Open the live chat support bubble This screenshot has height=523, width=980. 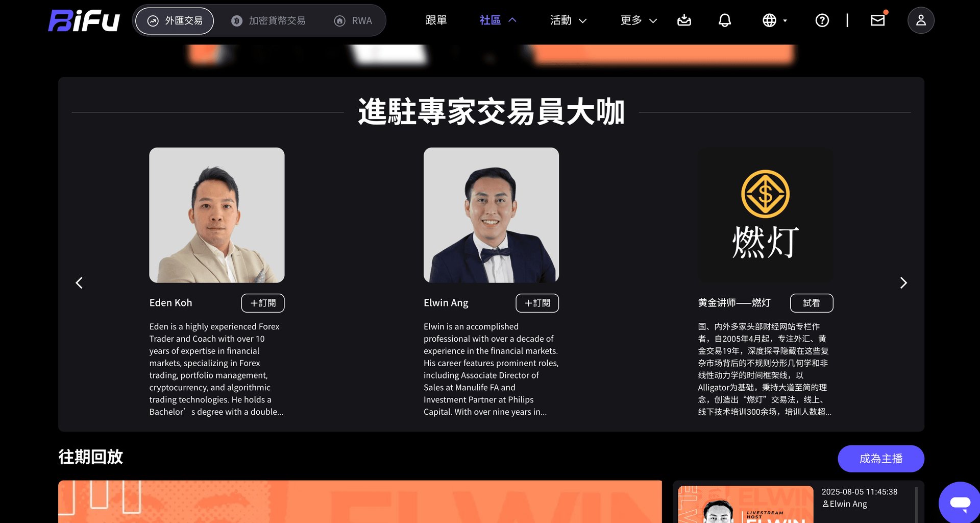(x=960, y=503)
